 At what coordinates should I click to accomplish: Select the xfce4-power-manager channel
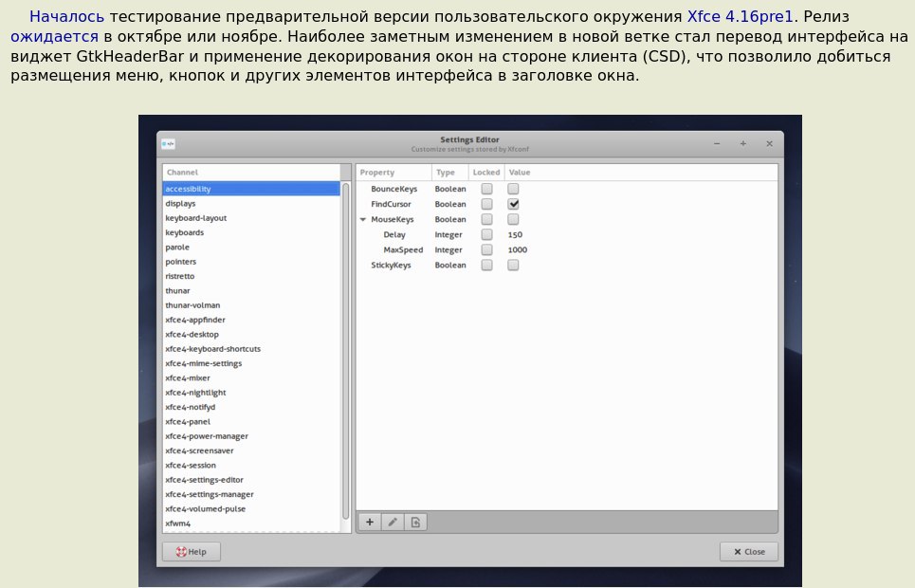point(251,436)
